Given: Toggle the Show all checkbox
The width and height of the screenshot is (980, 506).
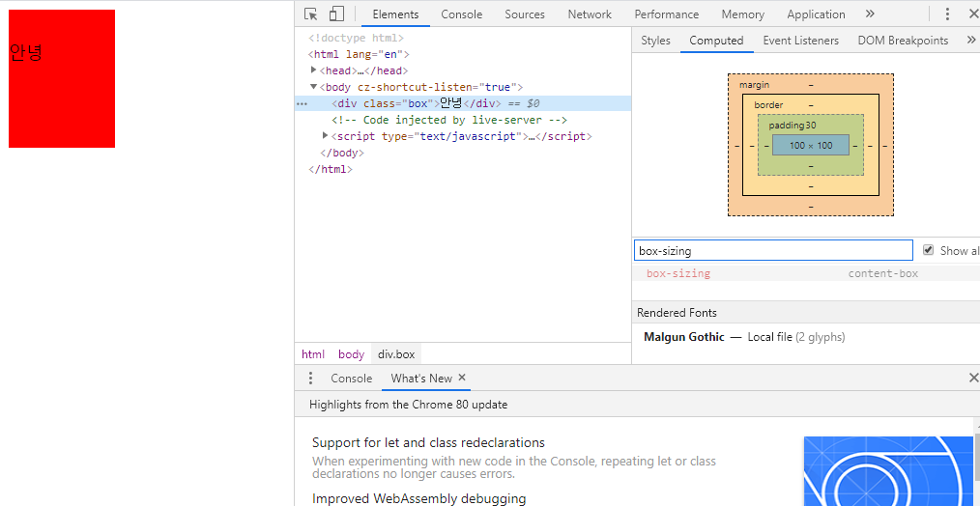Looking at the screenshot, I should tap(928, 250).
